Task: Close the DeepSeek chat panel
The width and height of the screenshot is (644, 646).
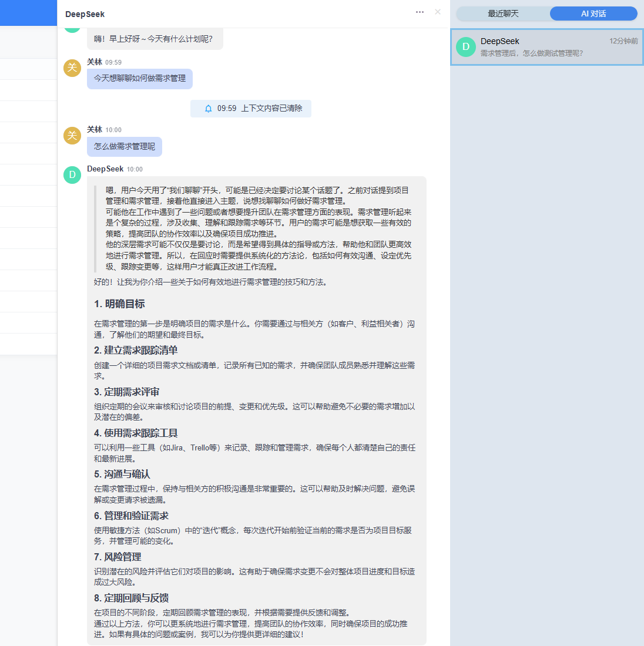Action: click(438, 12)
